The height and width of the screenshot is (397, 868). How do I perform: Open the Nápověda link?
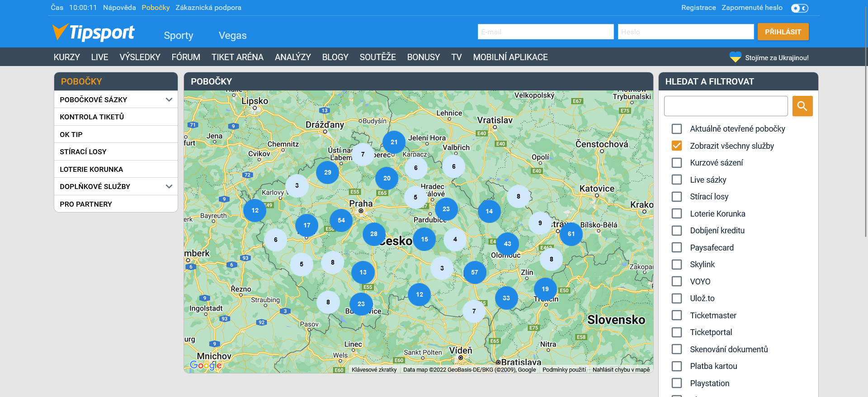(119, 8)
